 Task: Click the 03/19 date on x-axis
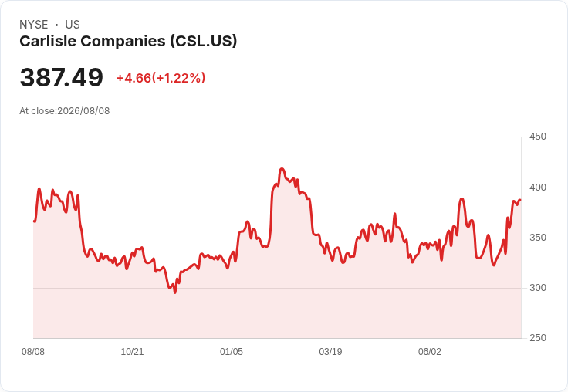point(330,352)
